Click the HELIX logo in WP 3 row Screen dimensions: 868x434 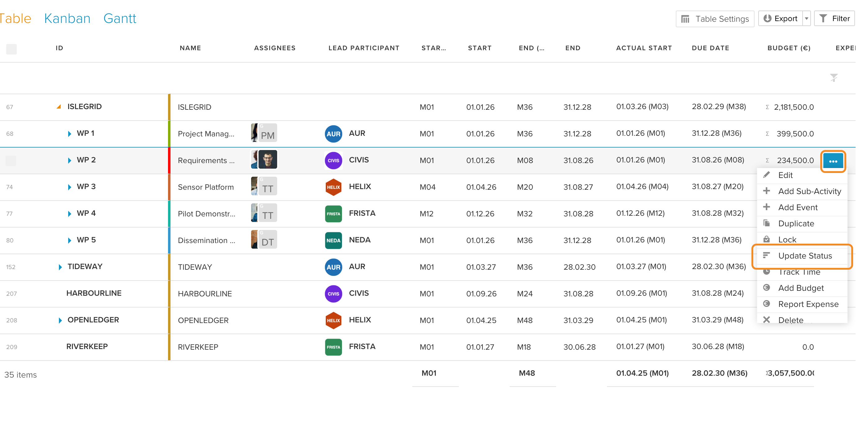coord(333,187)
